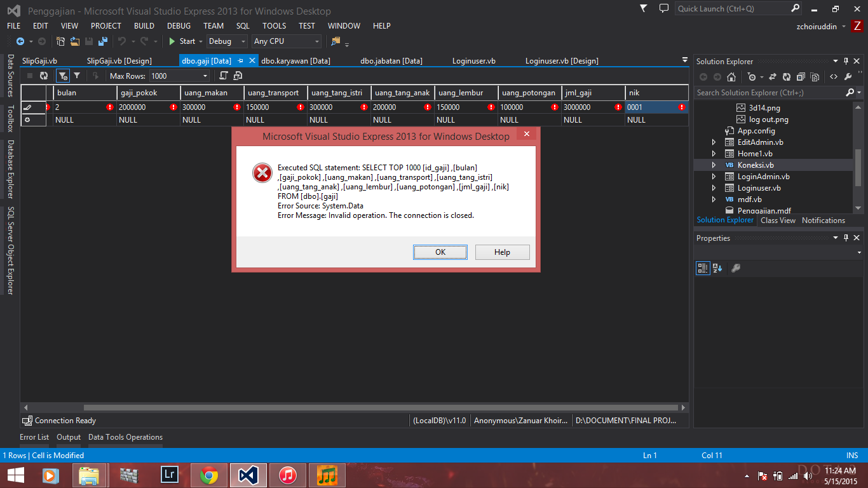
Task: Switch to the Class View tab
Action: pos(778,220)
